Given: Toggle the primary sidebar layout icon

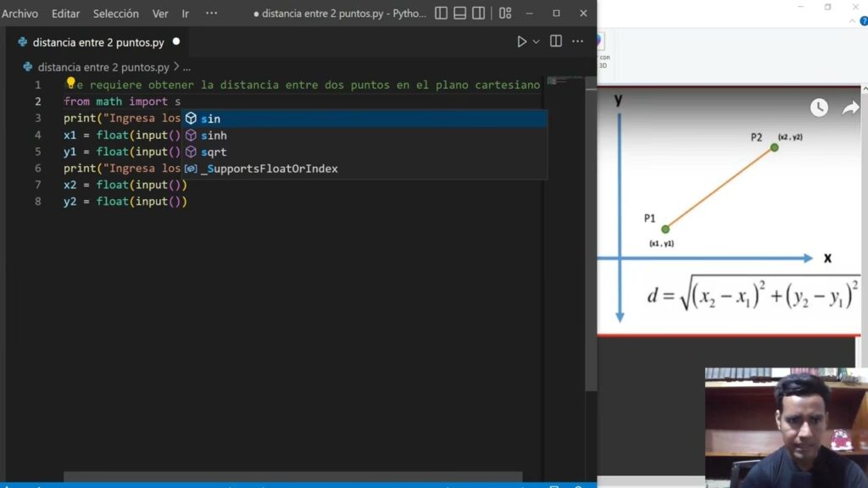Looking at the screenshot, I should [x=441, y=14].
